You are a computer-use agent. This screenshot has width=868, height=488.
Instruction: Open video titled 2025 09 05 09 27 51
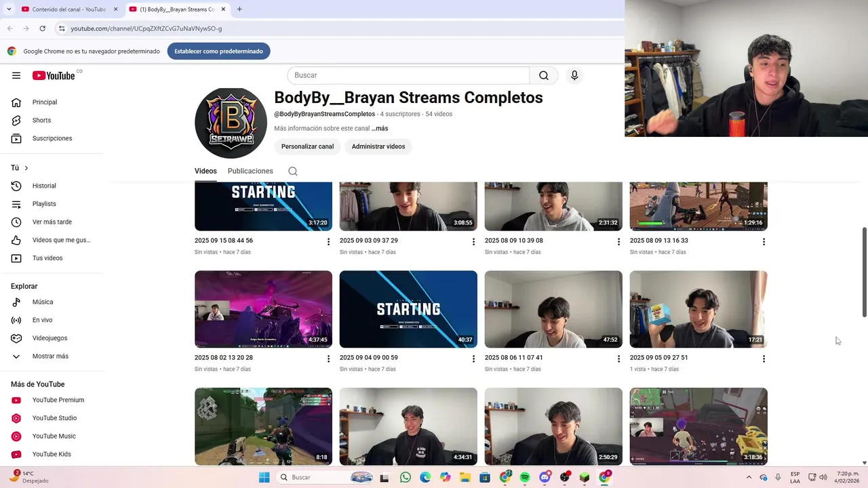[x=658, y=357]
